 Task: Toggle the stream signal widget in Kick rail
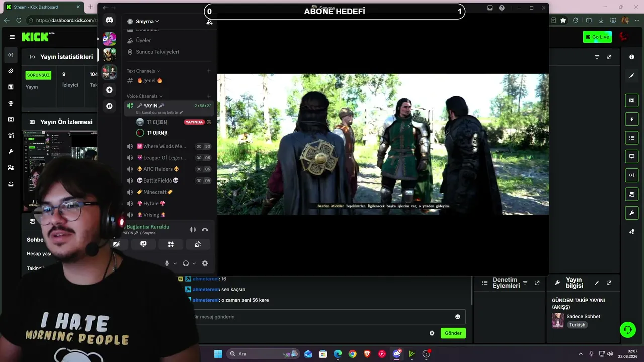point(632,175)
